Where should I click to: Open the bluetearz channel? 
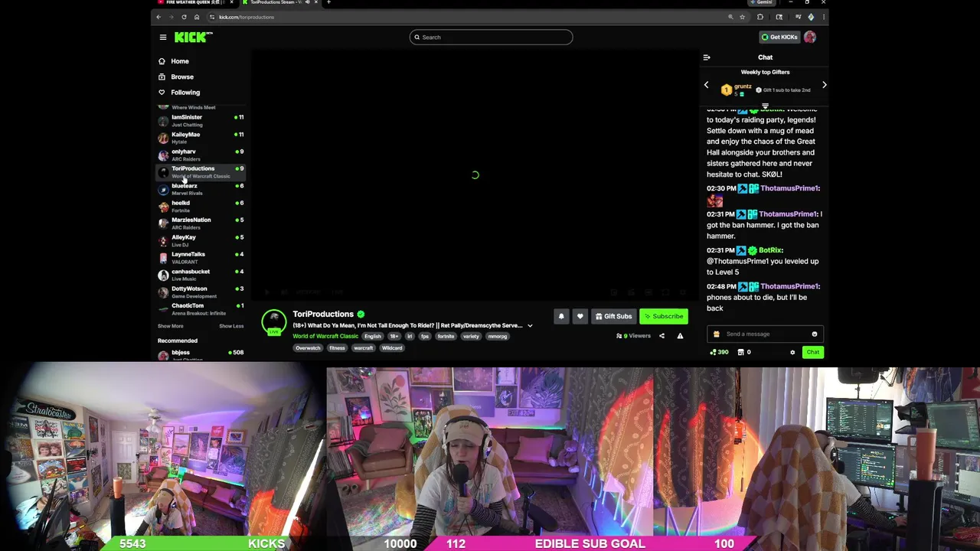[201, 189]
